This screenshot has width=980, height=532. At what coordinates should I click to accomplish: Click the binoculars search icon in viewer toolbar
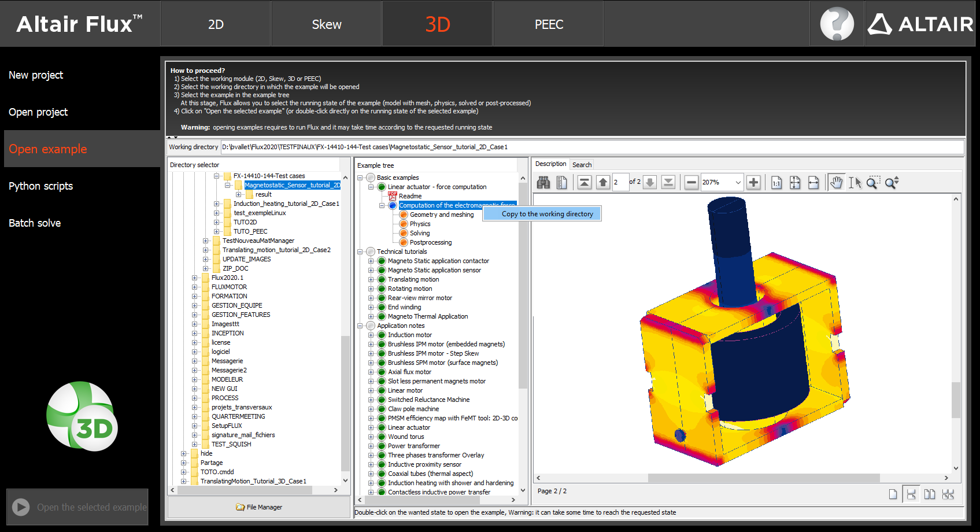(x=543, y=183)
